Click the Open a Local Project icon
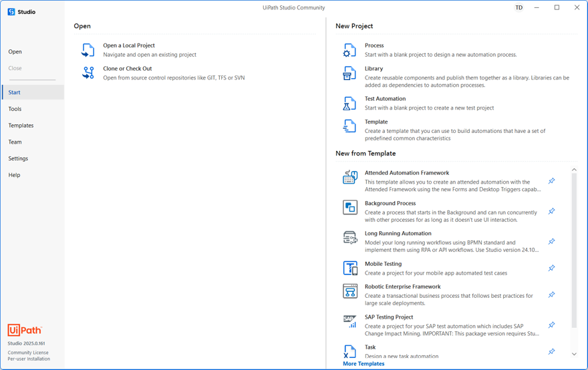This screenshot has width=588, height=370. coord(88,50)
